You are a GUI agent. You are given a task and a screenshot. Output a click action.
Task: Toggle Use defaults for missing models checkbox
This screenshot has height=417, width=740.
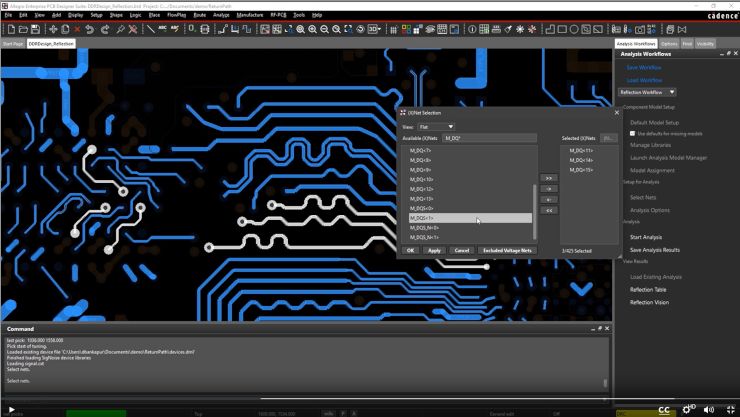(x=632, y=133)
